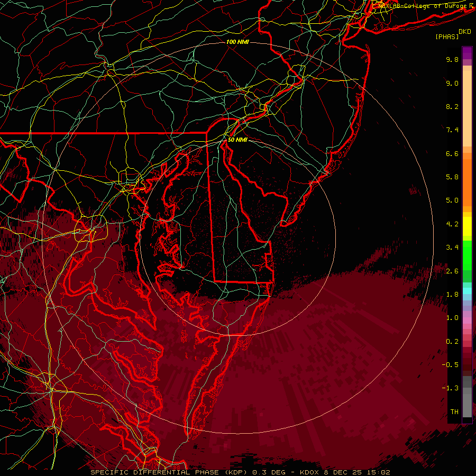Click the 15:02 timestamp in caption
This screenshot has width=476, height=476.
tap(378, 472)
